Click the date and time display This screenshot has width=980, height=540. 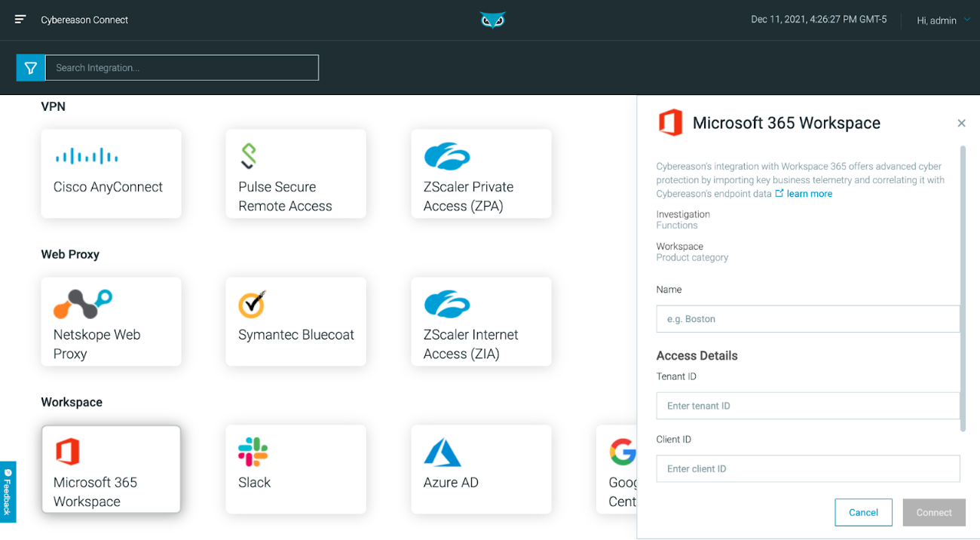click(x=819, y=20)
